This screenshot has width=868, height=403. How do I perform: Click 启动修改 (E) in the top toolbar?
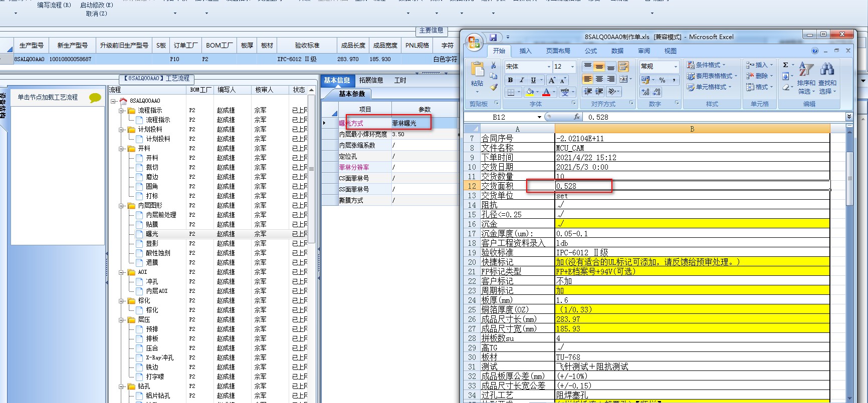[97, 5]
